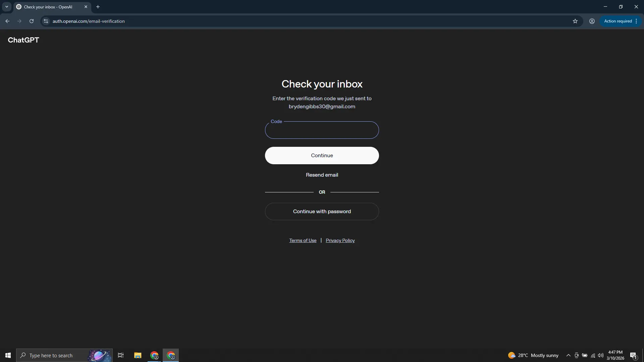Close the Chrome window
The height and width of the screenshot is (362, 644).
pyautogui.click(x=636, y=7)
